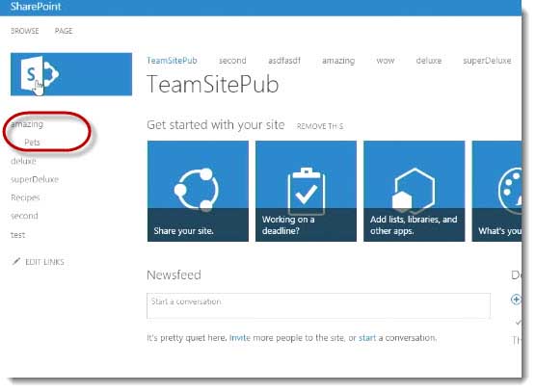This screenshot has width=536, height=392.
Task: Open deluxe in the left sidebar
Action: [x=23, y=161]
